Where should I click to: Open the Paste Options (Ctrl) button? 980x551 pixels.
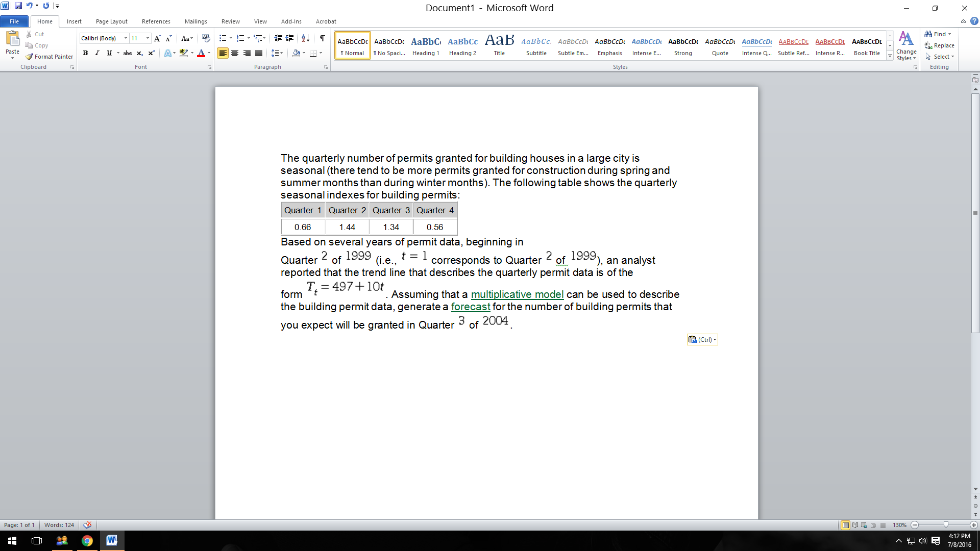[702, 339]
